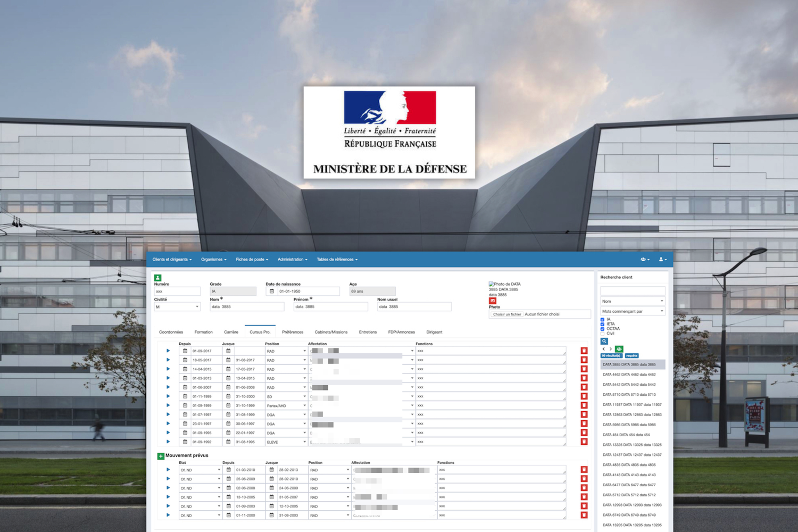Click the requête button in sidebar
Viewport: 798px width, 532px height.
pos(631,355)
